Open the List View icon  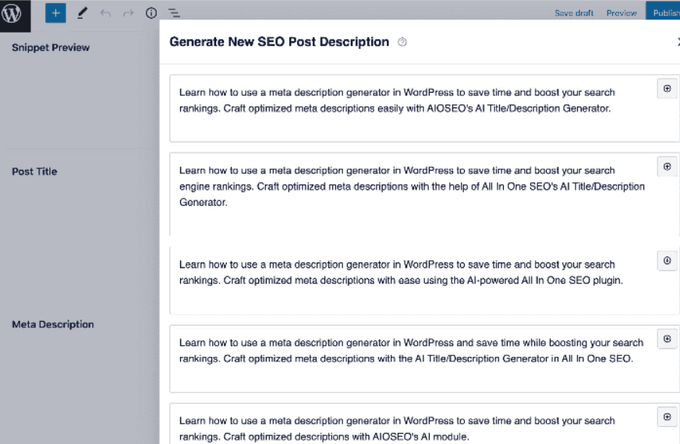pos(173,14)
